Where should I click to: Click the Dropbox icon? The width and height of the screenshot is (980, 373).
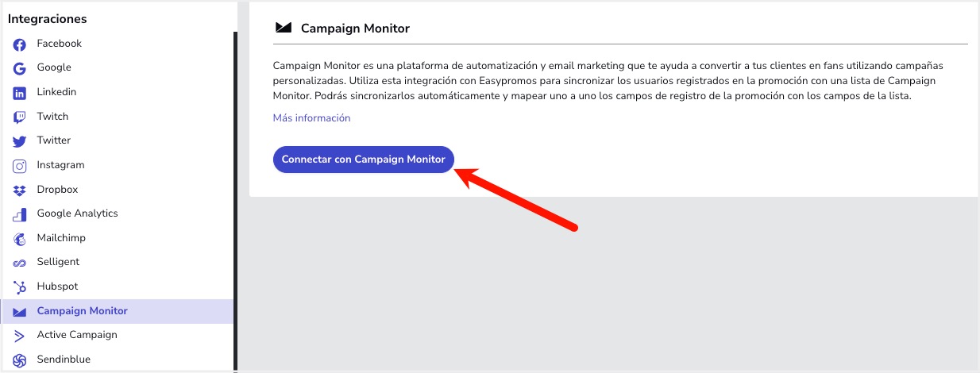[x=20, y=190]
